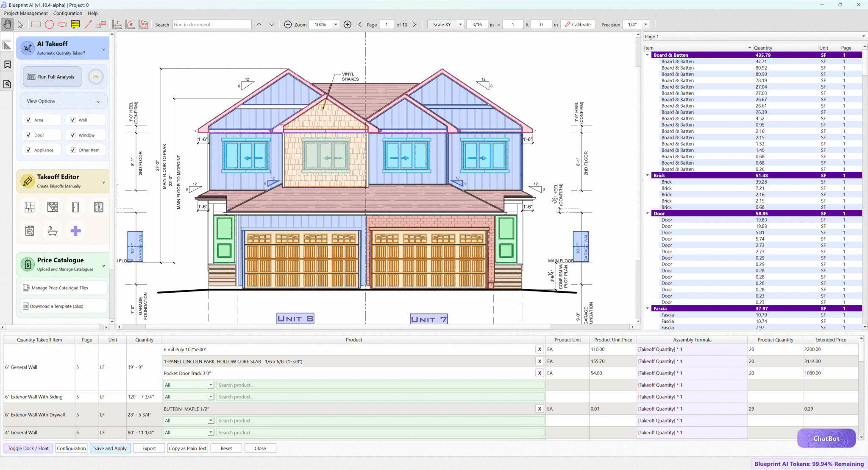Activate the area SF measurement tool

pyautogui.click(x=144, y=25)
